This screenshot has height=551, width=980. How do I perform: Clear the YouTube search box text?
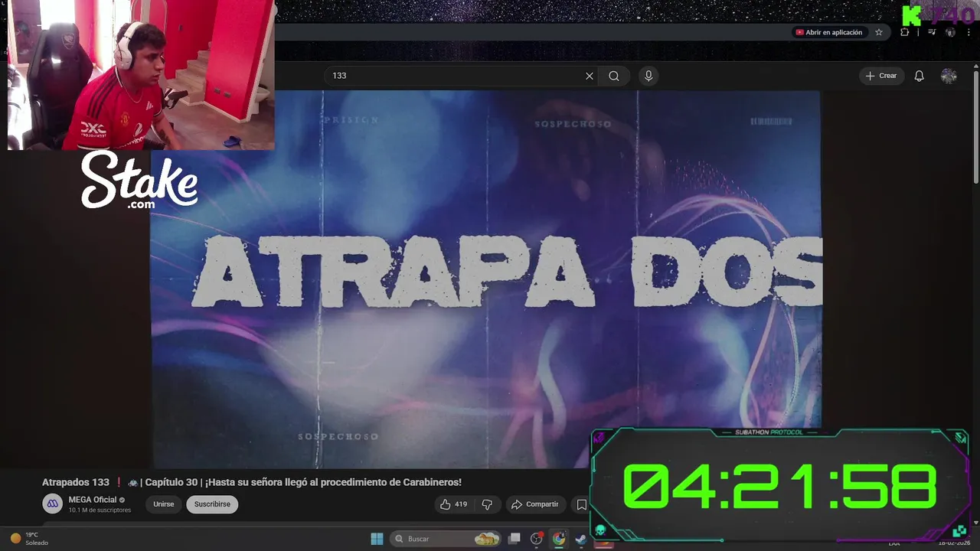(x=590, y=76)
